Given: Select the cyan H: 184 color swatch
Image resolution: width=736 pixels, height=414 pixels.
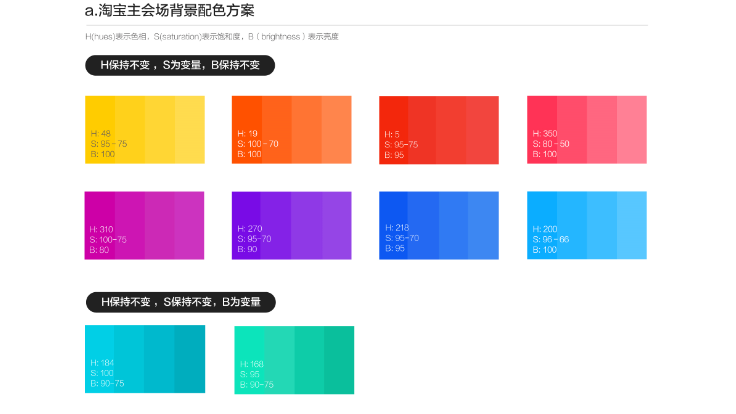Looking at the screenshot, I should [145, 359].
